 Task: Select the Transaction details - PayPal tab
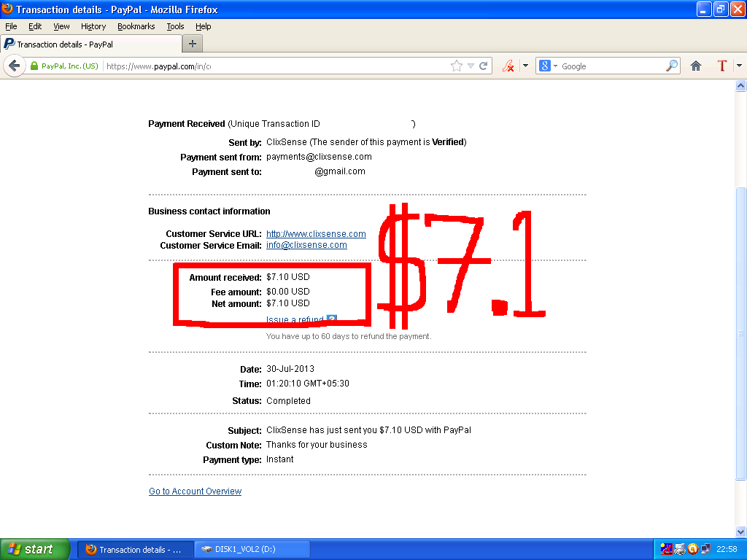tap(91, 44)
